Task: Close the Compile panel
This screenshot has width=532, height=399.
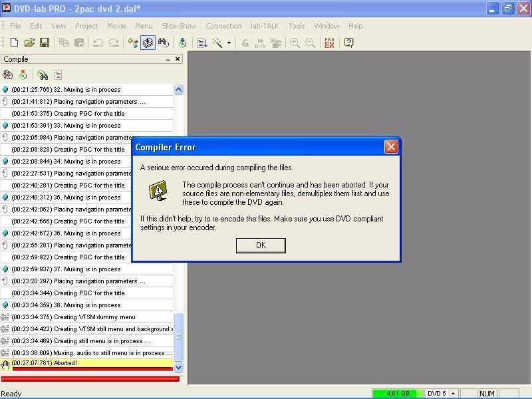Action: coord(178,59)
